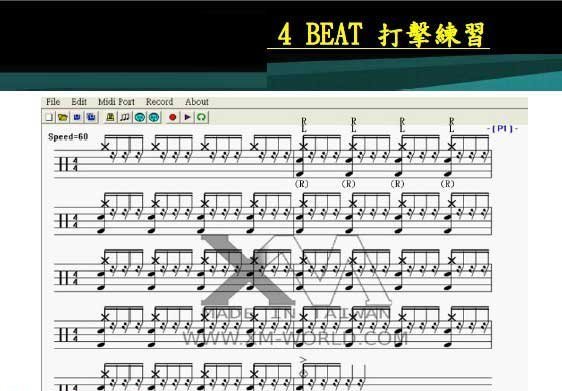Click the blue Save disk icon

[x=77, y=117]
